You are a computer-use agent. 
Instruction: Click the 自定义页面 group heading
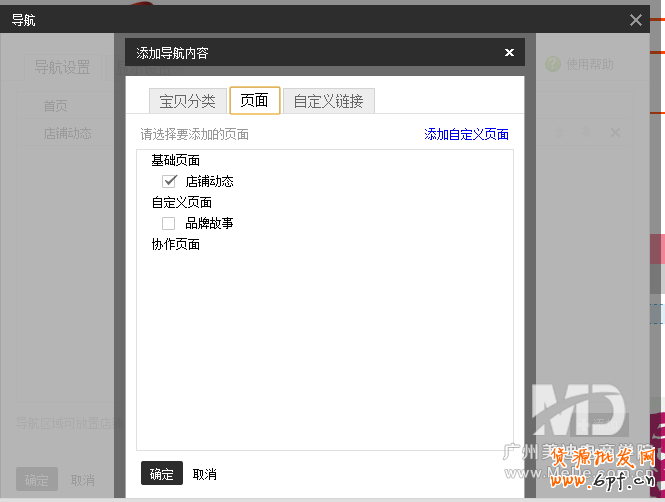click(182, 202)
